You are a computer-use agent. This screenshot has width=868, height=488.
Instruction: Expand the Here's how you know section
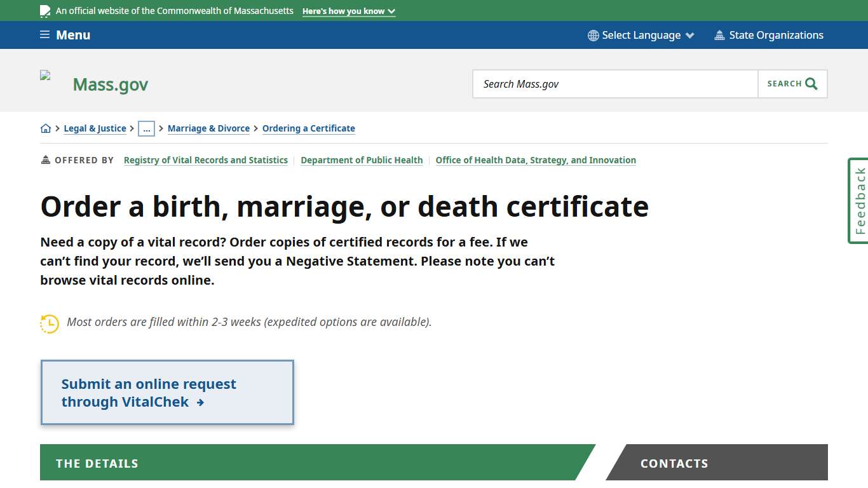coord(348,11)
